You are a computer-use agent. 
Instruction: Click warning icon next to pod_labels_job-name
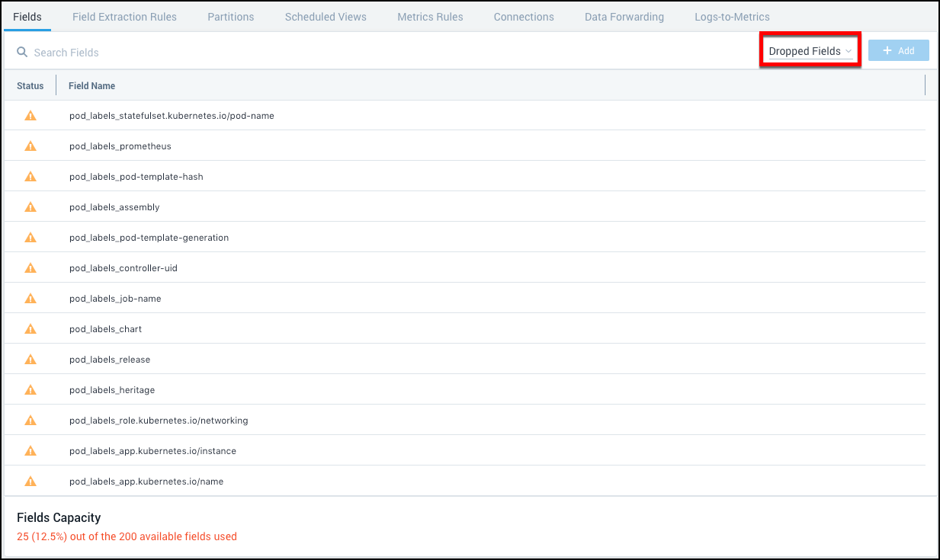pos(30,299)
